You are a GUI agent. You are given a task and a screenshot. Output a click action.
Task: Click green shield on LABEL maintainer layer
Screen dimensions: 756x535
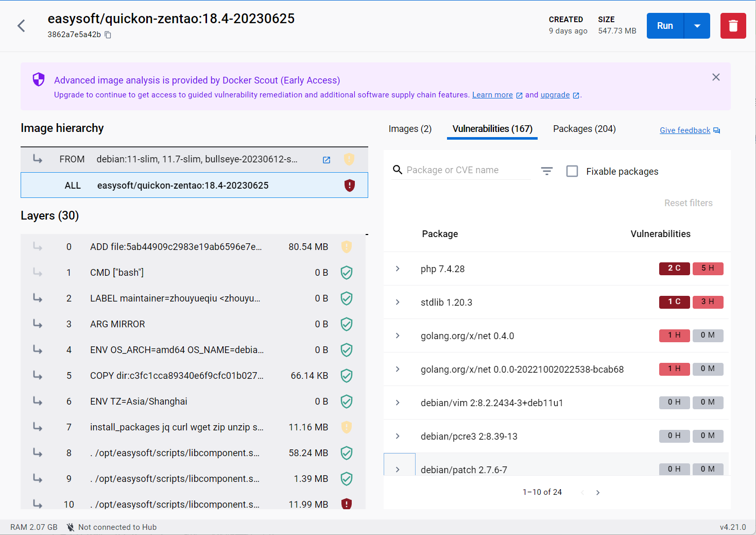347,298
